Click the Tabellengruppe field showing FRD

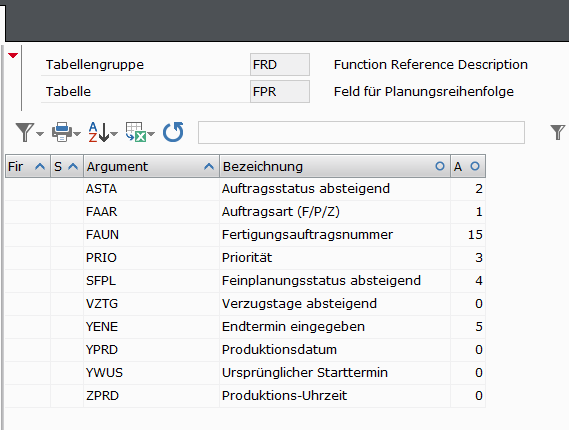pyautogui.click(x=280, y=65)
